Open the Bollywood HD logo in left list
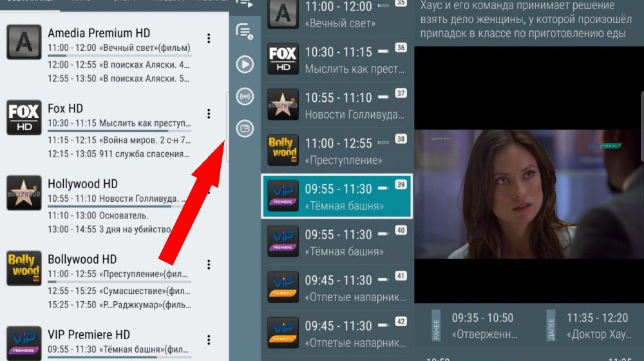 coord(24,268)
